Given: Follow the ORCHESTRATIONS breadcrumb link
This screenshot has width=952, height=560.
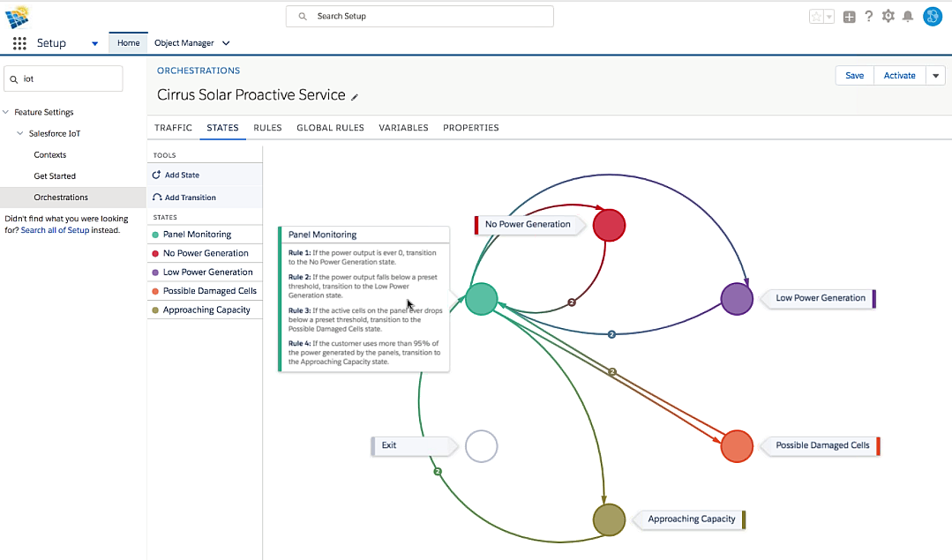Looking at the screenshot, I should coord(199,71).
